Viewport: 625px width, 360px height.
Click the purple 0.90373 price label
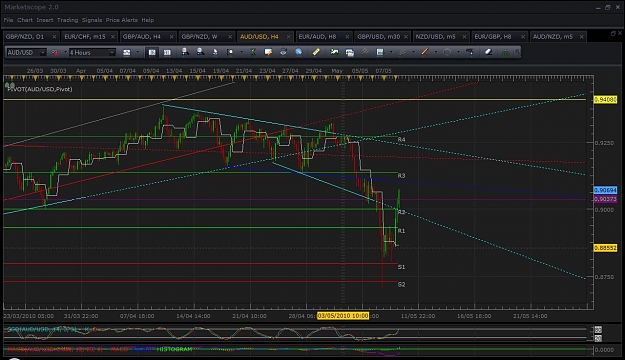605,199
